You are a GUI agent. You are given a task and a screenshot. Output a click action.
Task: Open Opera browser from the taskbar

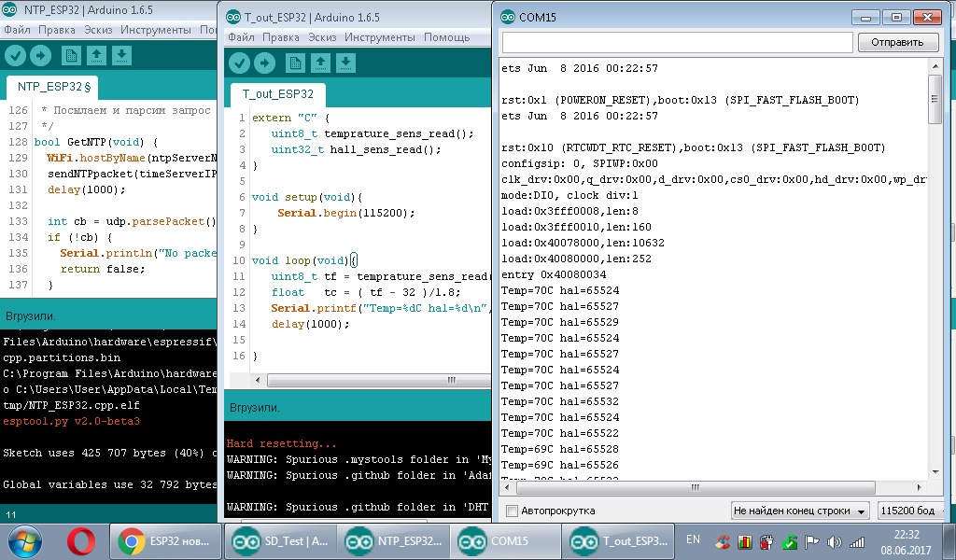click(x=81, y=541)
